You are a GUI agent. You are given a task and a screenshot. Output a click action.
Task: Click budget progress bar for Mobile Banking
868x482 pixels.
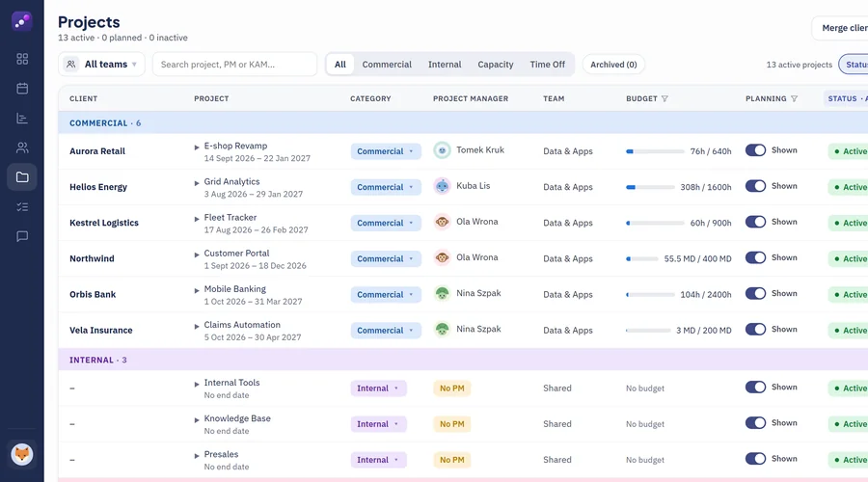click(x=650, y=294)
